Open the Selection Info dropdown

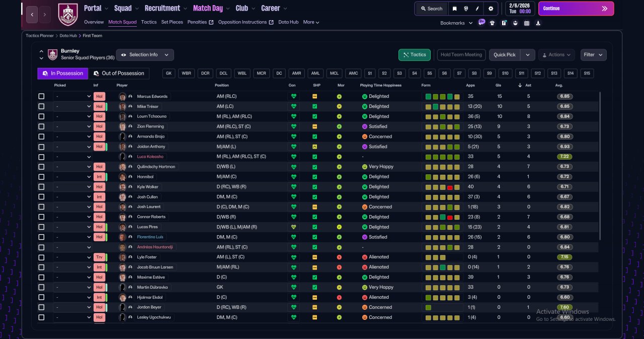point(145,55)
